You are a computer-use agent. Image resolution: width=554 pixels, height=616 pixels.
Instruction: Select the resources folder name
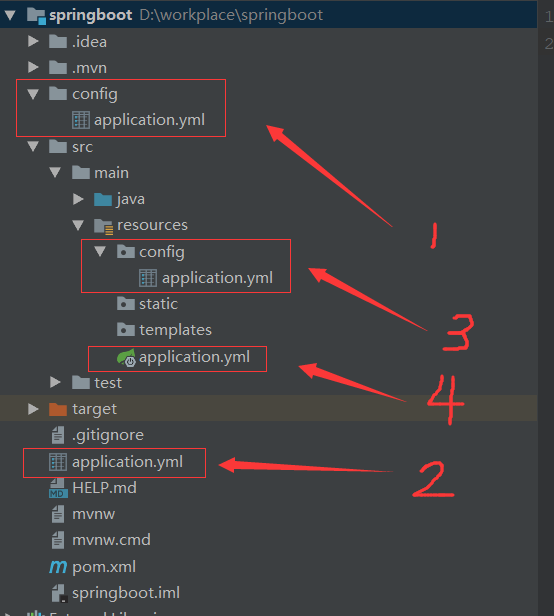coord(152,225)
